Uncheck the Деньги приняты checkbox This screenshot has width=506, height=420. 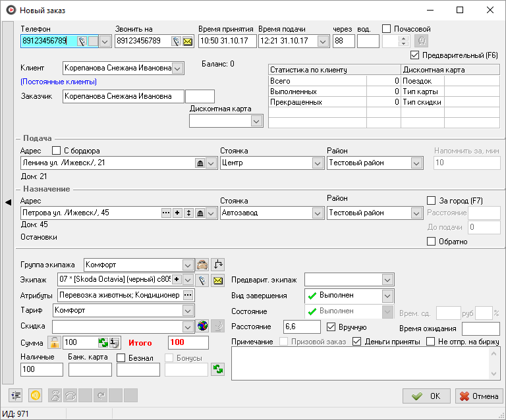click(x=357, y=342)
